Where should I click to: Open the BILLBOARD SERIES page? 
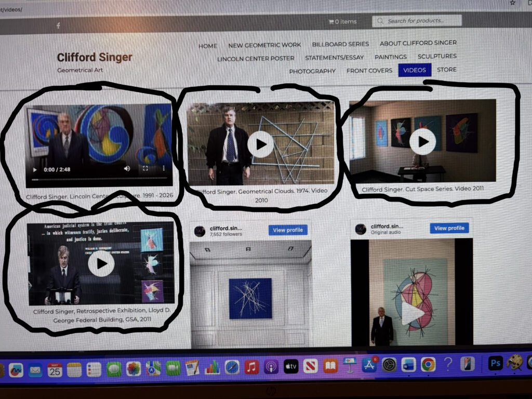point(340,44)
